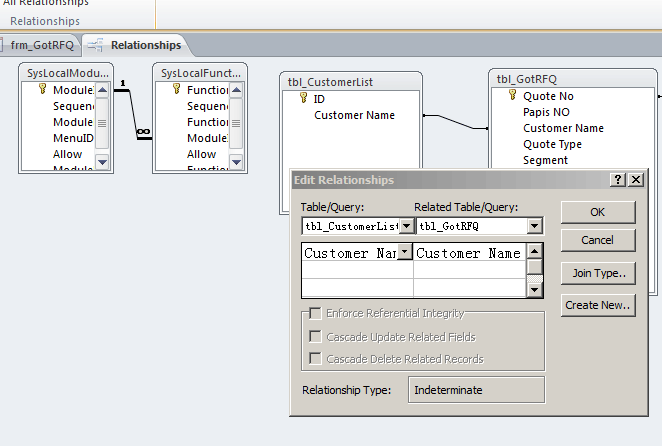Click the fields grid scrollbar thumb

534,267
